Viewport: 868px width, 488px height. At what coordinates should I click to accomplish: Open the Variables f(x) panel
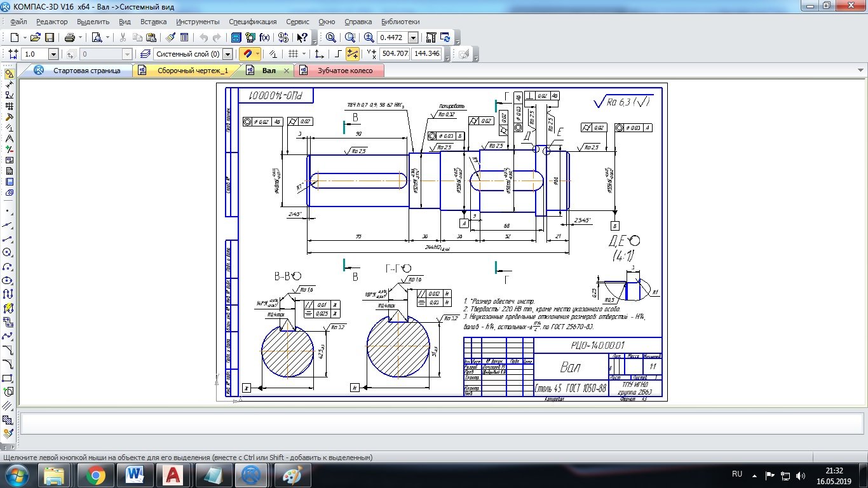click(265, 37)
